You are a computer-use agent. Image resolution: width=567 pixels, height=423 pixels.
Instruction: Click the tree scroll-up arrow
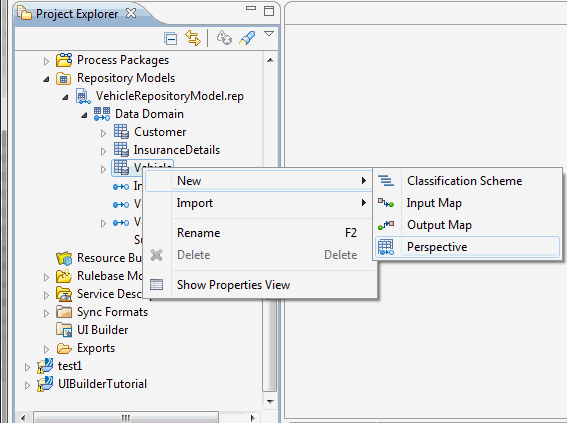click(270, 60)
